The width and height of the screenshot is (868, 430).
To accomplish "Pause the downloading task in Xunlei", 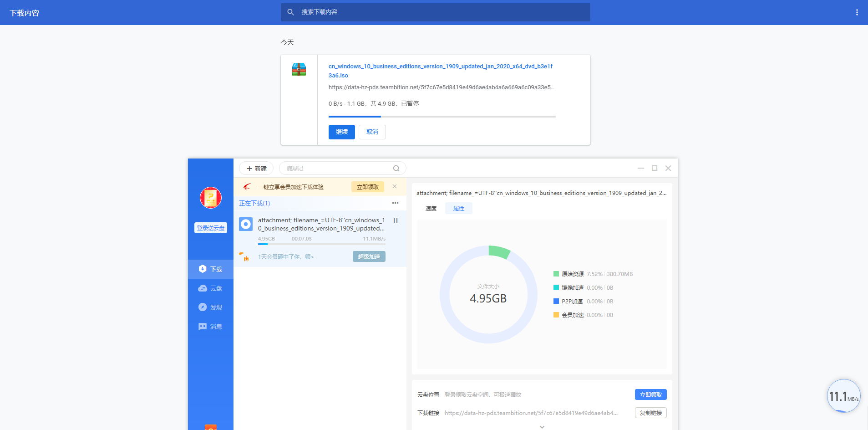I will pos(396,220).
